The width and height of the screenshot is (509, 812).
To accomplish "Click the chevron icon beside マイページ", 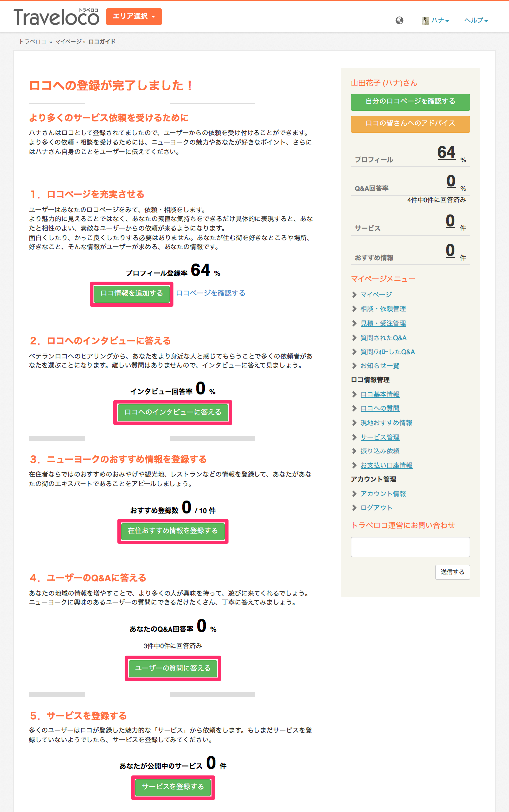I will (354, 295).
